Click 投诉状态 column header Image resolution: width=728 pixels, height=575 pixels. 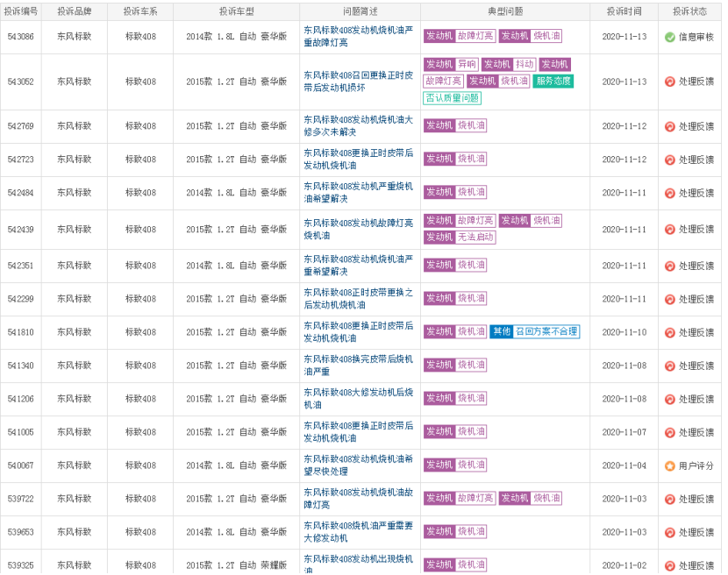click(690, 11)
